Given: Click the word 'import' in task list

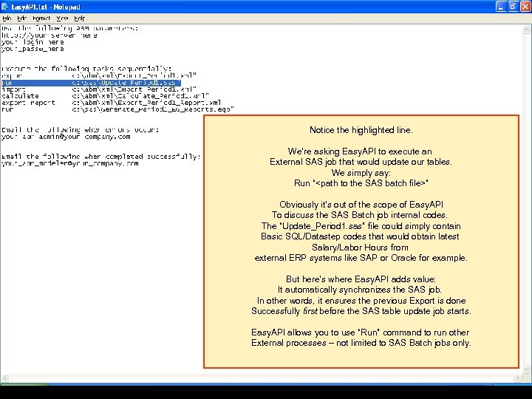Looking at the screenshot, I should click(x=13, y=89).
